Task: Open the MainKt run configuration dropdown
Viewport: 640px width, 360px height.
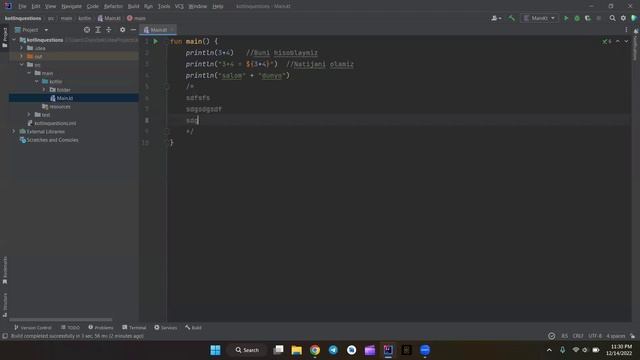Action: 539,18
